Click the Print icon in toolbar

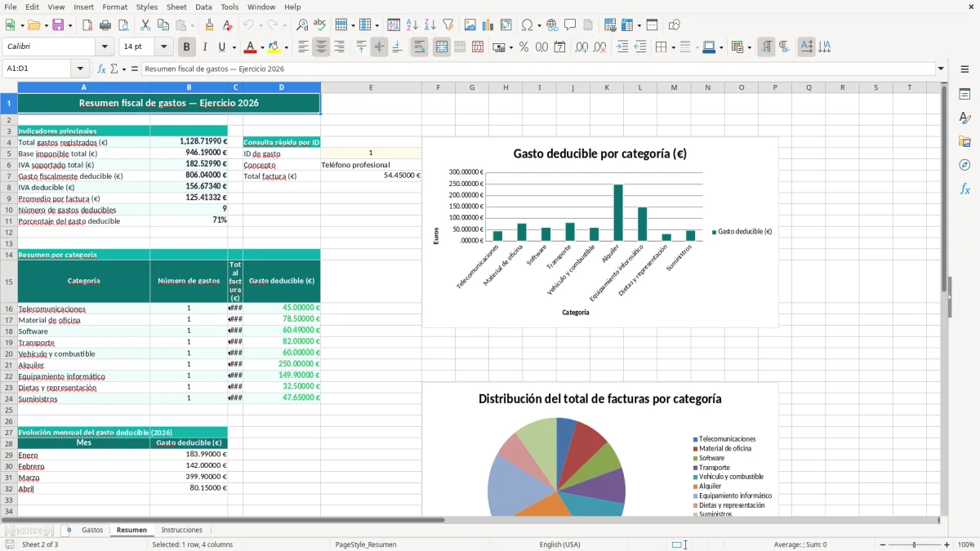coord(105,25)
